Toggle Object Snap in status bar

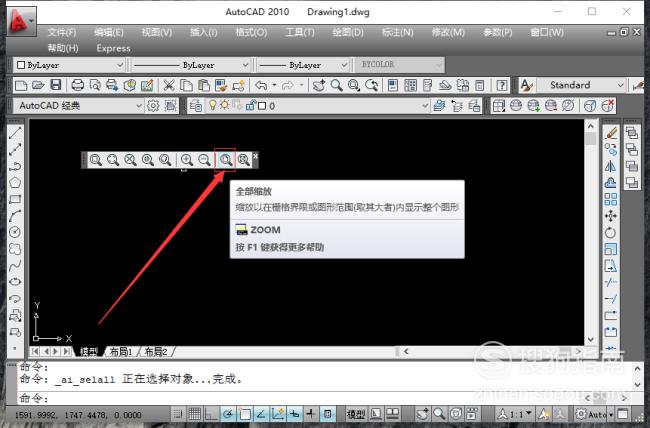(245, 414)
